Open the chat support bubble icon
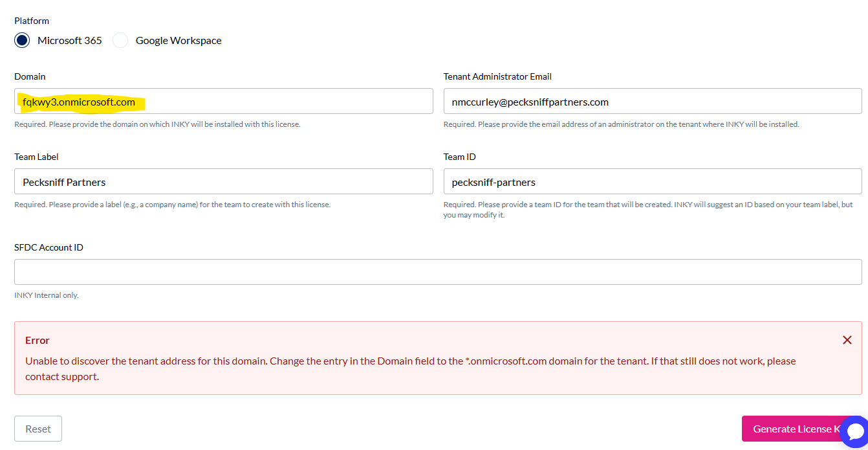Image resolution: width=868 pixels, height=450 pixels. click(x=855, y=431)
